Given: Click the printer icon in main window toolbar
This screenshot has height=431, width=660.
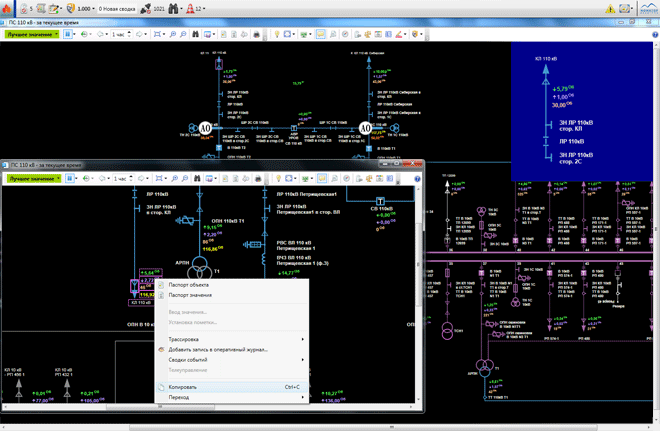Looking at the screenshot, I should (256, 34).
